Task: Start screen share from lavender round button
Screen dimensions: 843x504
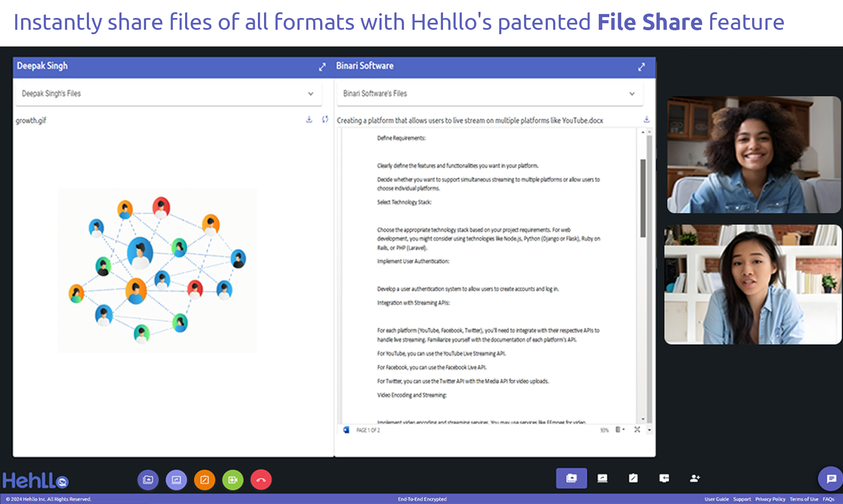Action: (x=176, y=479)
